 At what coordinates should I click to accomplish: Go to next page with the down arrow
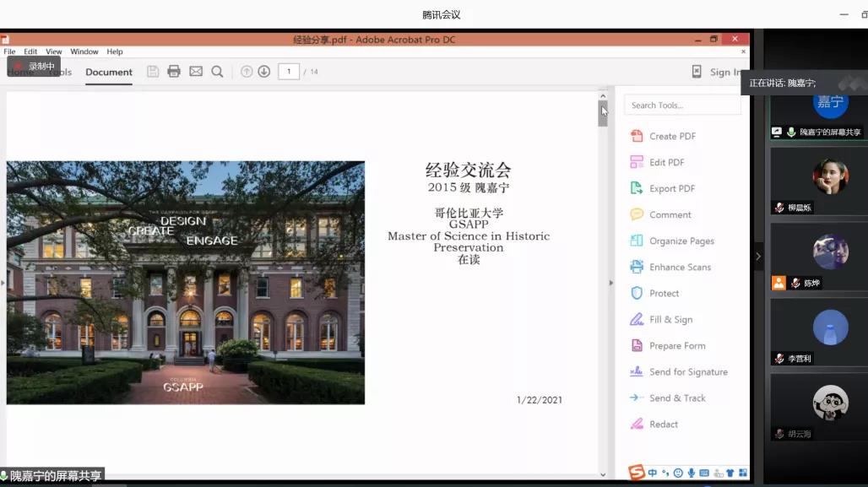[x=264, y=72]
